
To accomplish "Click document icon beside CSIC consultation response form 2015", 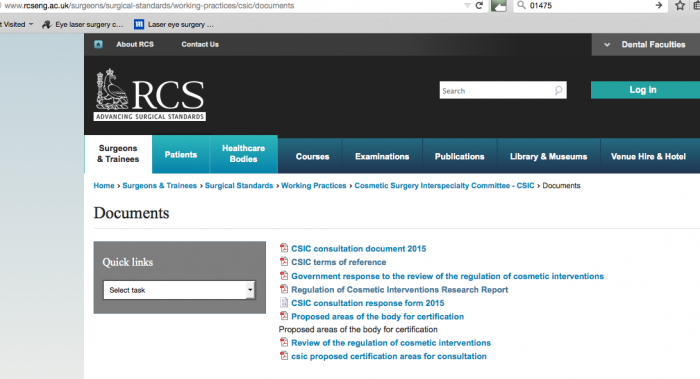I will [283, 302].
